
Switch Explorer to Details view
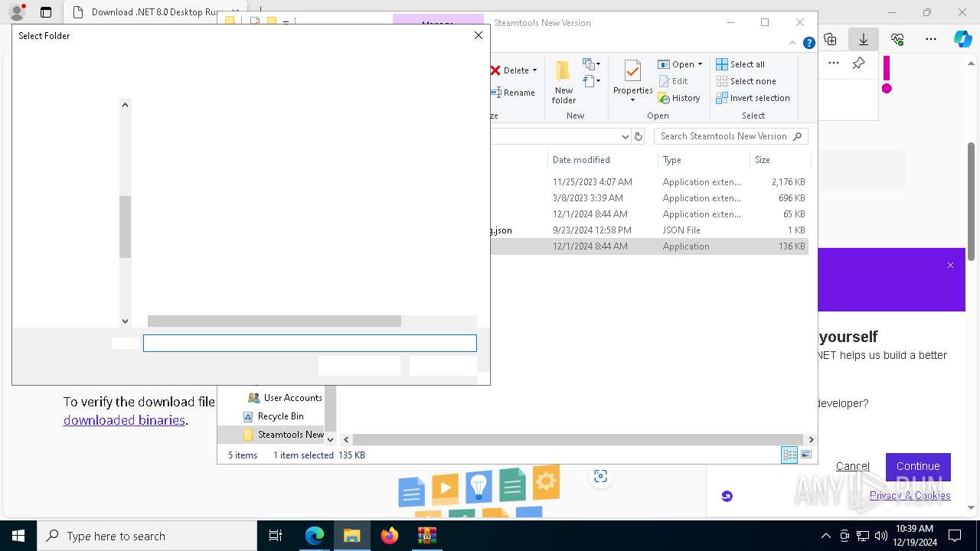(x=789, y=455)
